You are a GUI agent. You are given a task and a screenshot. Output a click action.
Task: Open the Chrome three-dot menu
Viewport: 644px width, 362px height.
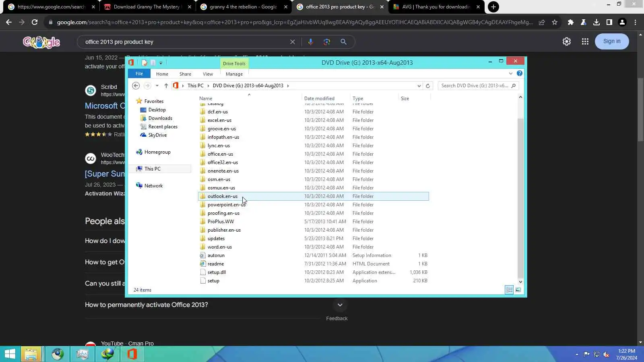pos(636,22)
